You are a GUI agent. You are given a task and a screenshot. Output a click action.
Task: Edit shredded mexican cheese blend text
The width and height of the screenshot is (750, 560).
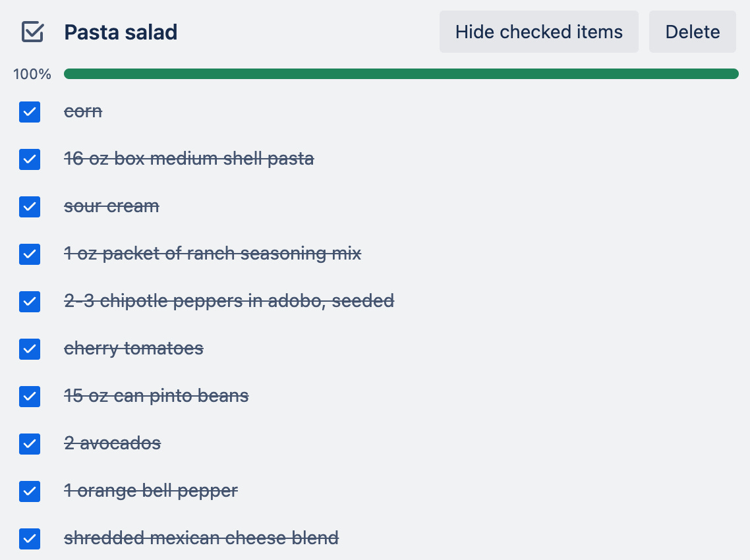pos(202,538)
